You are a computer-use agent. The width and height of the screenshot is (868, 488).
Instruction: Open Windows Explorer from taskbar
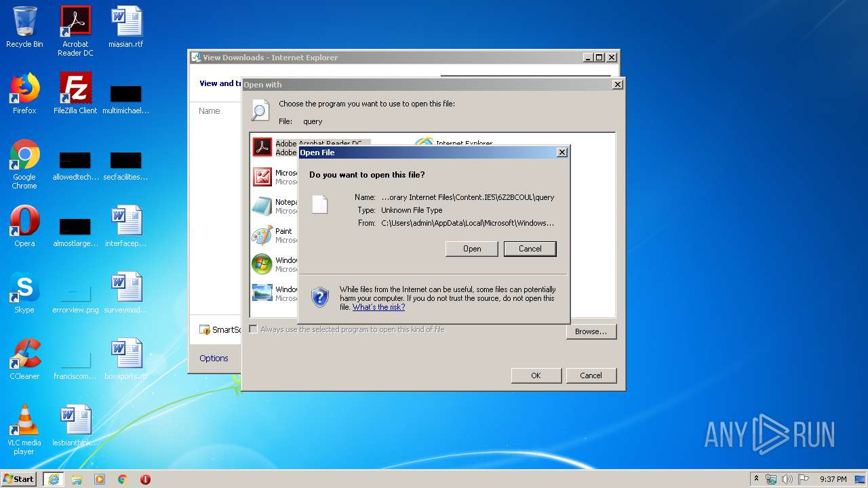click(77, 479)
